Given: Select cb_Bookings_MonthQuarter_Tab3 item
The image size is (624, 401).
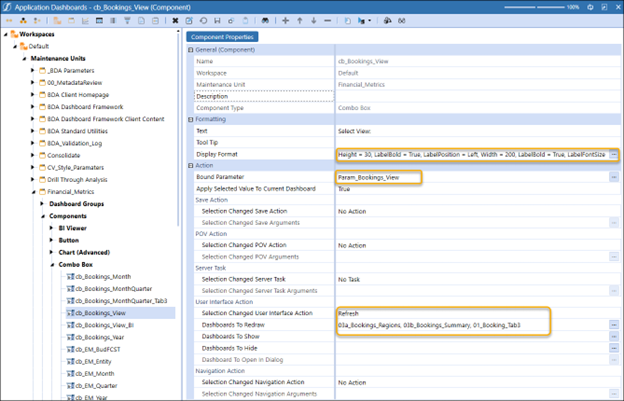Looking at the screenshot, I should click(x=121, y=301).
